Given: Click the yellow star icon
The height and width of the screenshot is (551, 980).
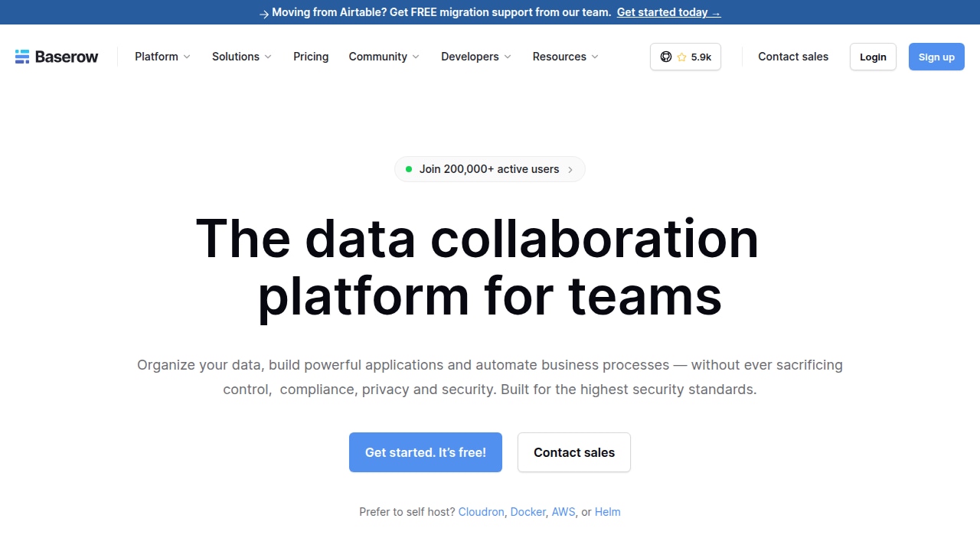Looking at the screenshot, I should [681, 57].
